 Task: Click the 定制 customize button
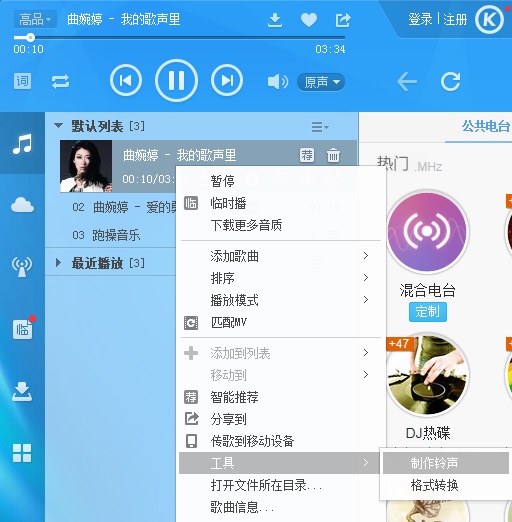coord(428,312)
